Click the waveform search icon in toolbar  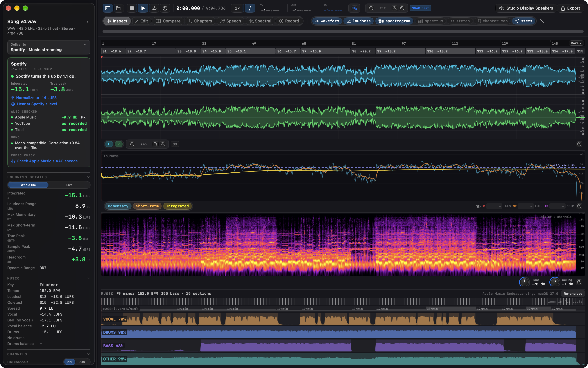pos(354,8)
